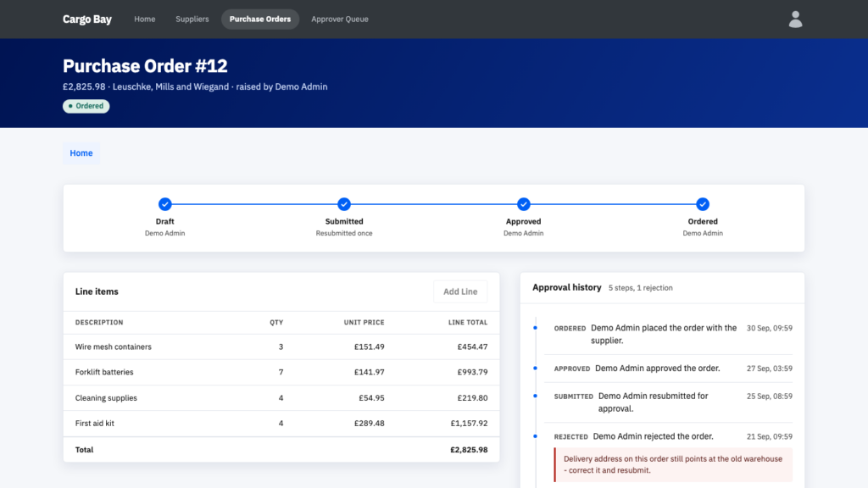
Task: Open the Suppliers nav item
Action: (x=192, y=19)
